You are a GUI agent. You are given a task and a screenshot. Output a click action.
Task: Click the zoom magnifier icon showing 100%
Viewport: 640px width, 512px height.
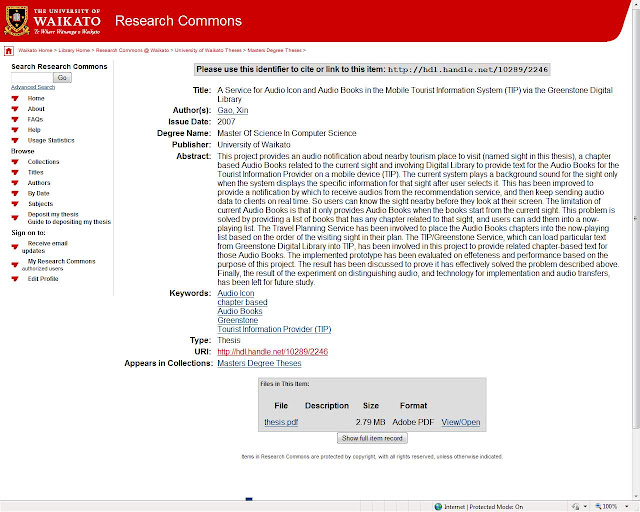click(x=598, y=507)
